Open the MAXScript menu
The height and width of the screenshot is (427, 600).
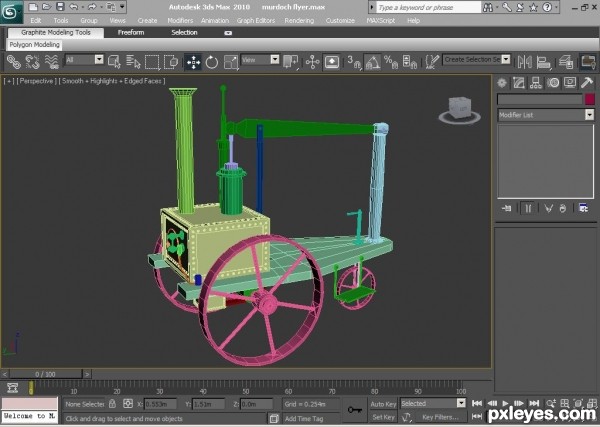tap(381, 21)
